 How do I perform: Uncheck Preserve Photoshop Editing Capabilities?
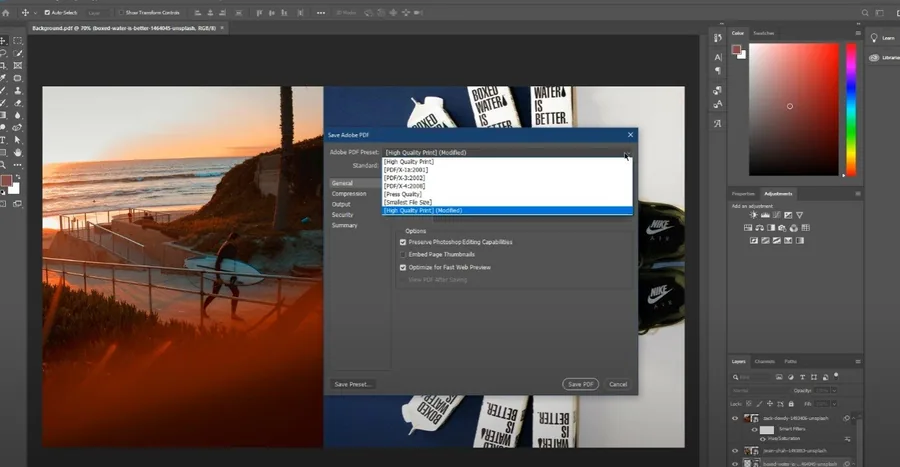coord(403,242)
